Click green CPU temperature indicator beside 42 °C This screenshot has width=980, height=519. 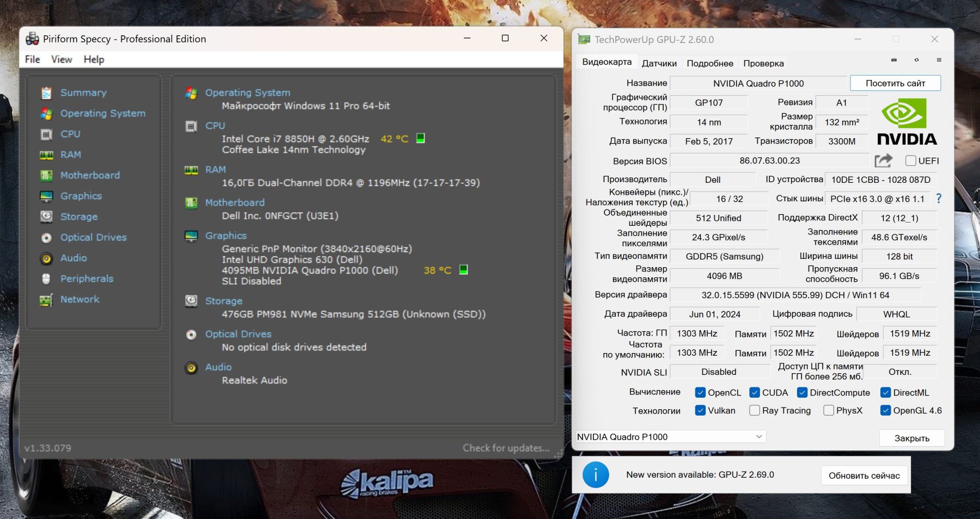coord(420,138)
